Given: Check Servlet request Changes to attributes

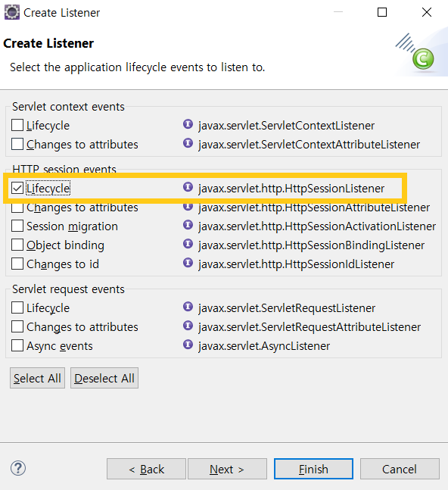Looking at the screenshot, I should click(x=17, y=326).
